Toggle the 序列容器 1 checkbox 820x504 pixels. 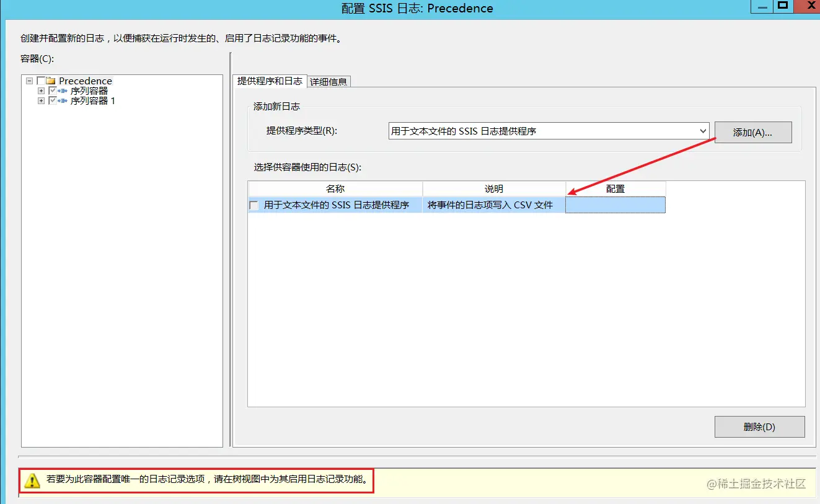(52, 100)
